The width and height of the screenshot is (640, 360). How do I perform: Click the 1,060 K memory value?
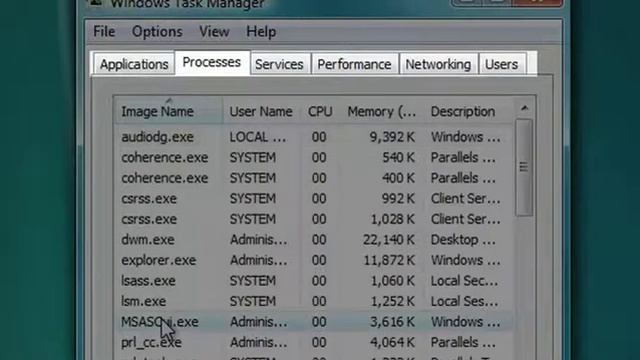[x=392, y=281]
